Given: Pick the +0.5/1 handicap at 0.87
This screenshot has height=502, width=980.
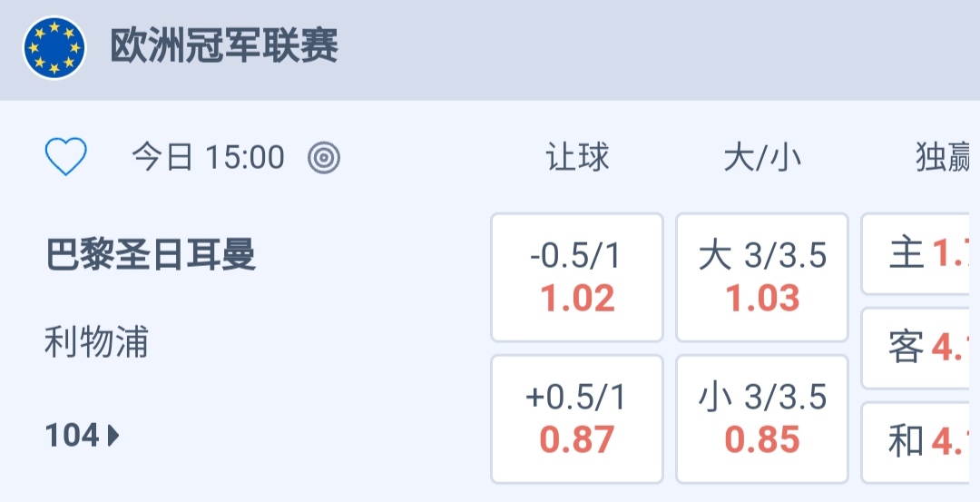Looking at the screenshot, I should pos(577,418).
